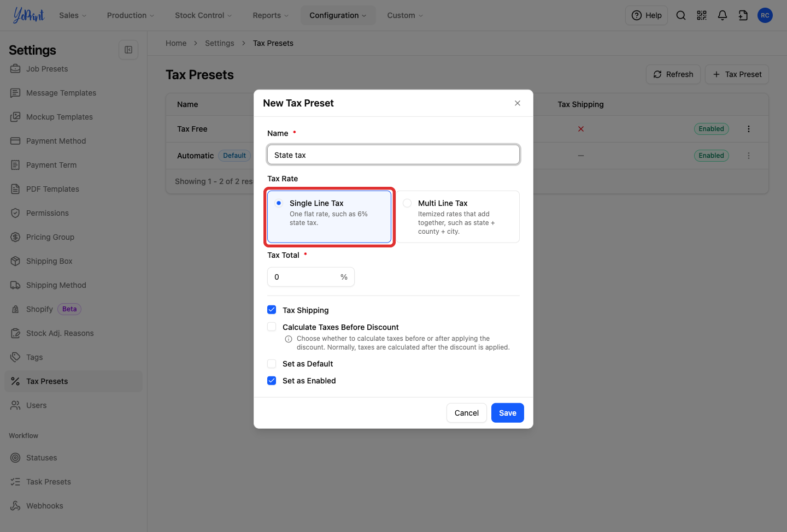Check the Set as Default box

coord(272,364)
